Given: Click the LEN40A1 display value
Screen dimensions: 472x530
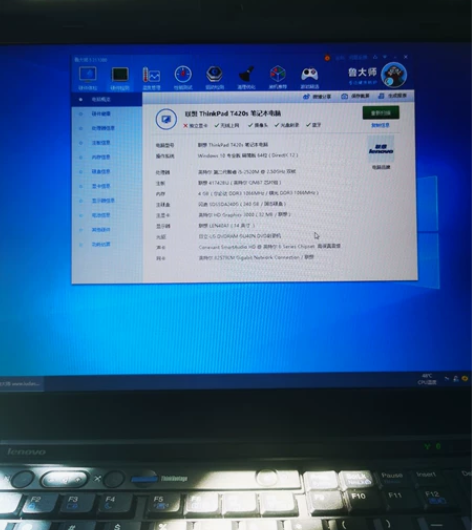Looking at the screenshot, I should click(x=227, y=225).
